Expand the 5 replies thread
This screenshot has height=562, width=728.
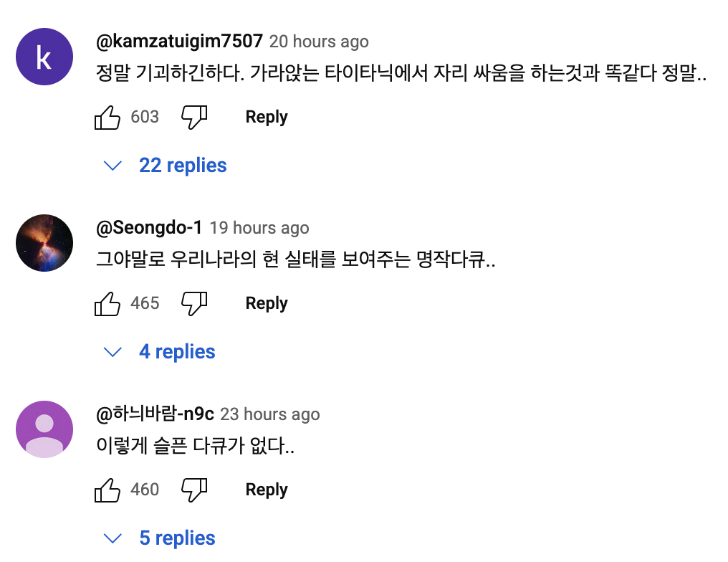click(x=176, y=538)
